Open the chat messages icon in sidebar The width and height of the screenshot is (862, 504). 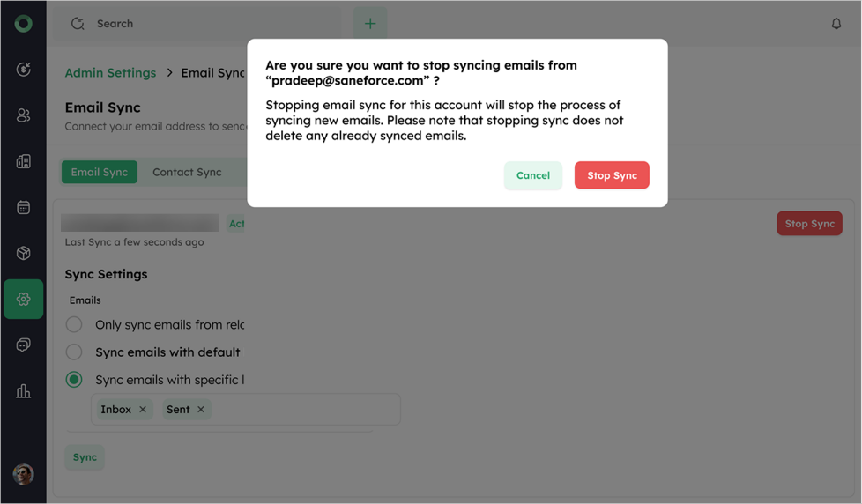pyautogui.click(x=23, y=345)
